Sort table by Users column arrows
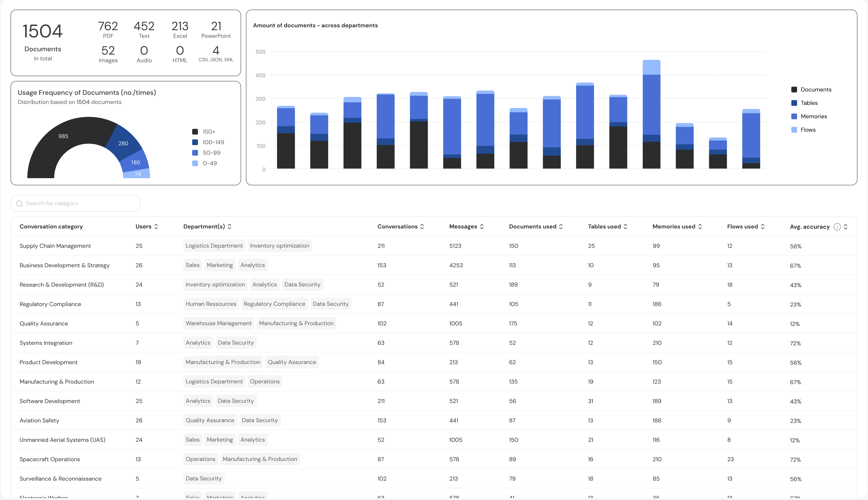Image resolution: width=868 pixels, height=500 pixels. click(156, 227)
